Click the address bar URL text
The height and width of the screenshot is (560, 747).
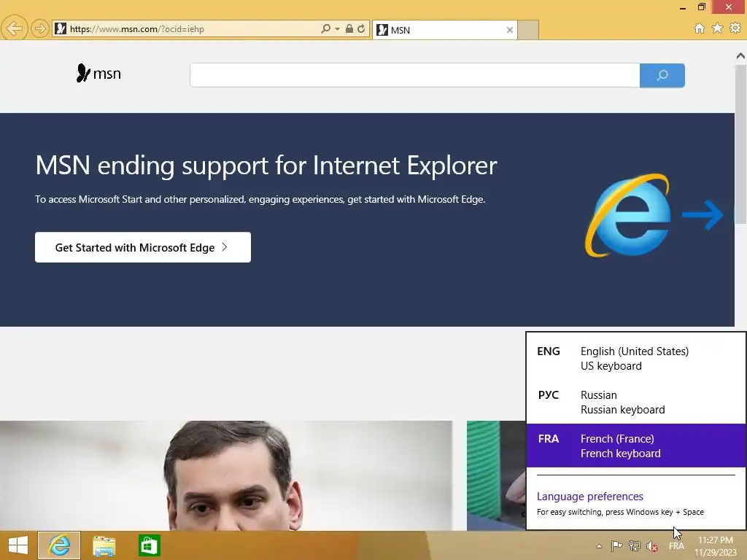click(136, 29)
